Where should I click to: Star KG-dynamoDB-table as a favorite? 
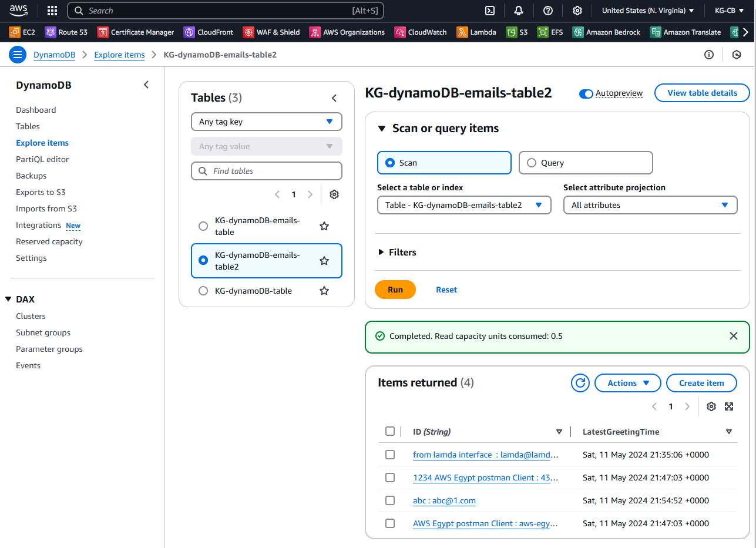(x=324, y=290)
